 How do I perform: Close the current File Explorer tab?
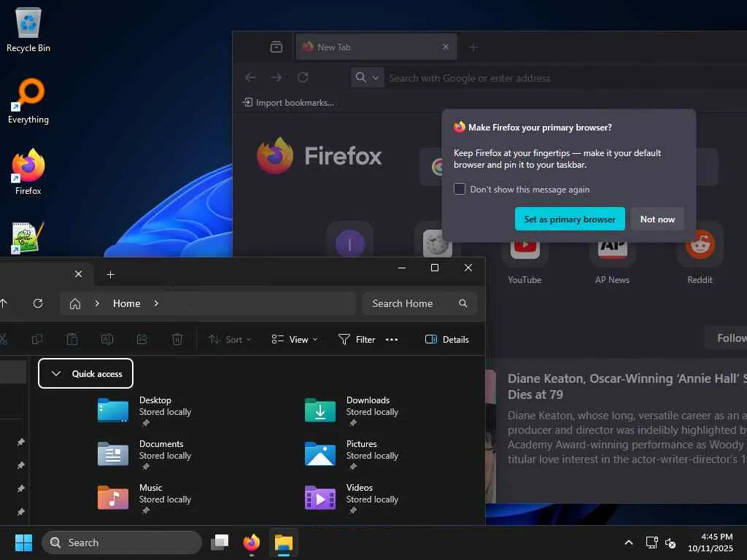(x=79, y=274)
